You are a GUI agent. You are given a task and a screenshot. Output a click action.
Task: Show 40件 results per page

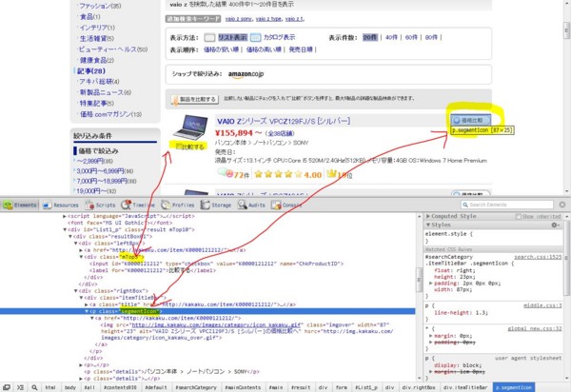(391, 37)
